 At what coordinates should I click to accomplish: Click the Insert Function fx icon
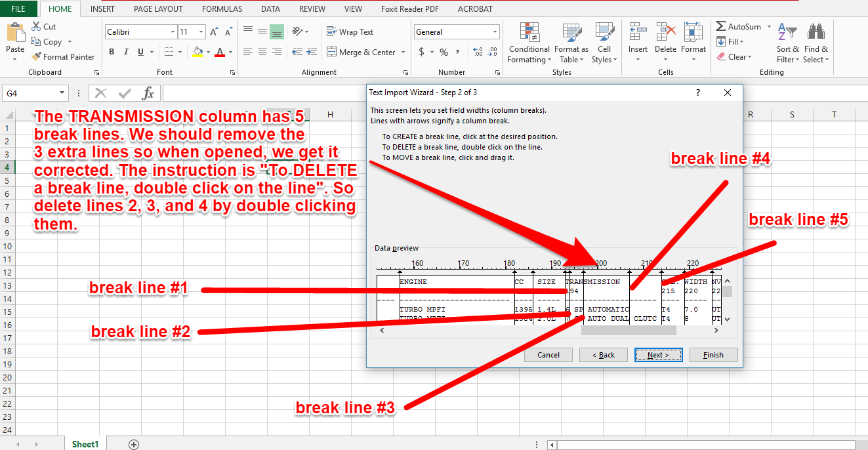pyautogui.click(x=149, y=92)
